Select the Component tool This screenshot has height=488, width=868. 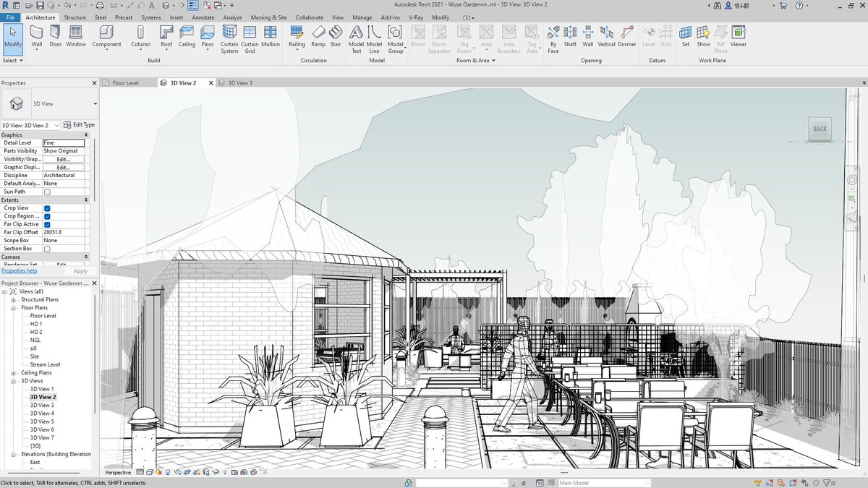coord(106,36)
